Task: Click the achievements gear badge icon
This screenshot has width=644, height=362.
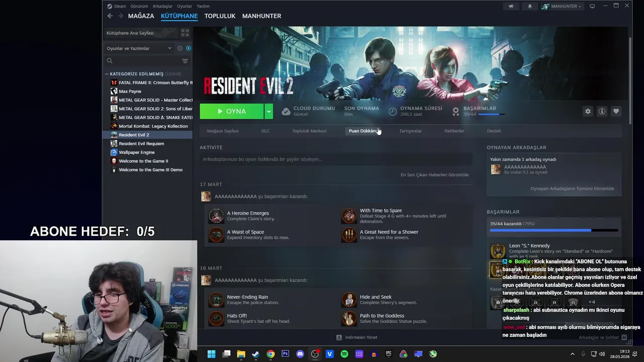Action: coord(455,111)
